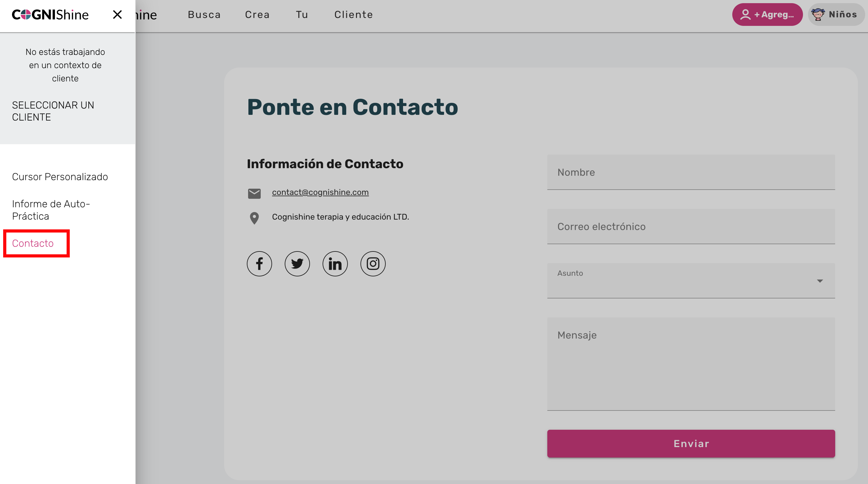868x484 pixels.
Task: Open the Cliente menu
Action: pos(354,15)
